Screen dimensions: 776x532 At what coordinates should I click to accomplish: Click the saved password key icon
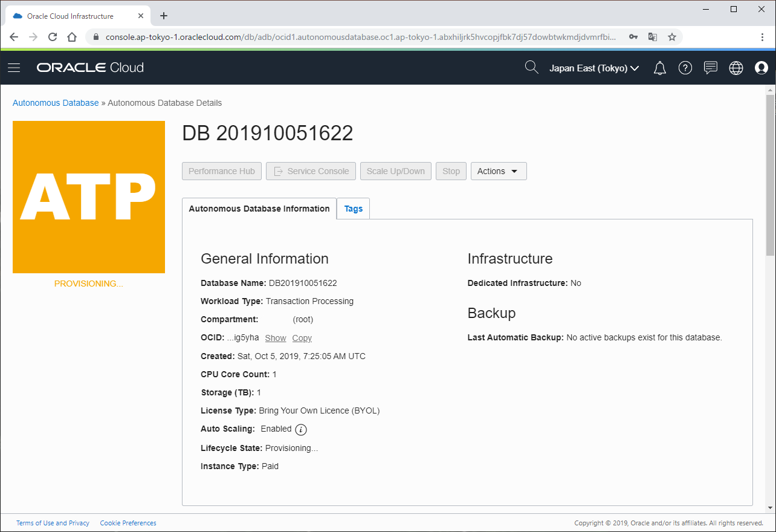[633, 37]
